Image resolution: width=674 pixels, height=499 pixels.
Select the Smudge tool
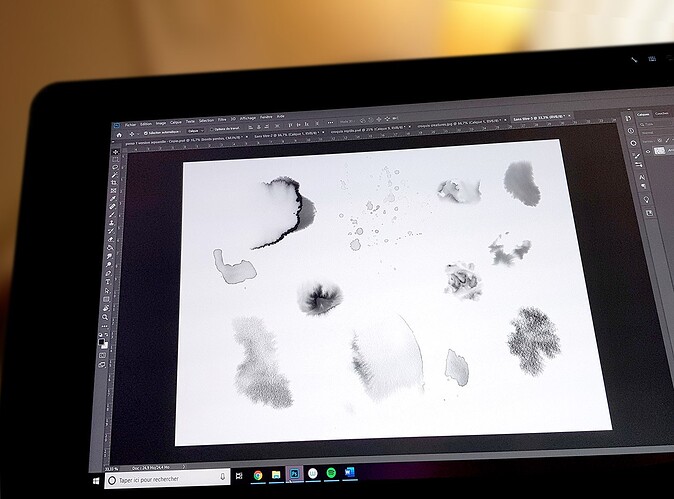click(109, 255)
